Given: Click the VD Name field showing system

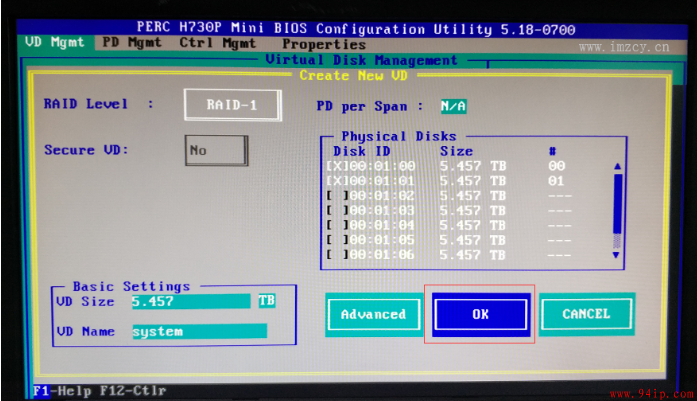Looking at the screenshot, I should pyautogui.click(x=200, y=331).
